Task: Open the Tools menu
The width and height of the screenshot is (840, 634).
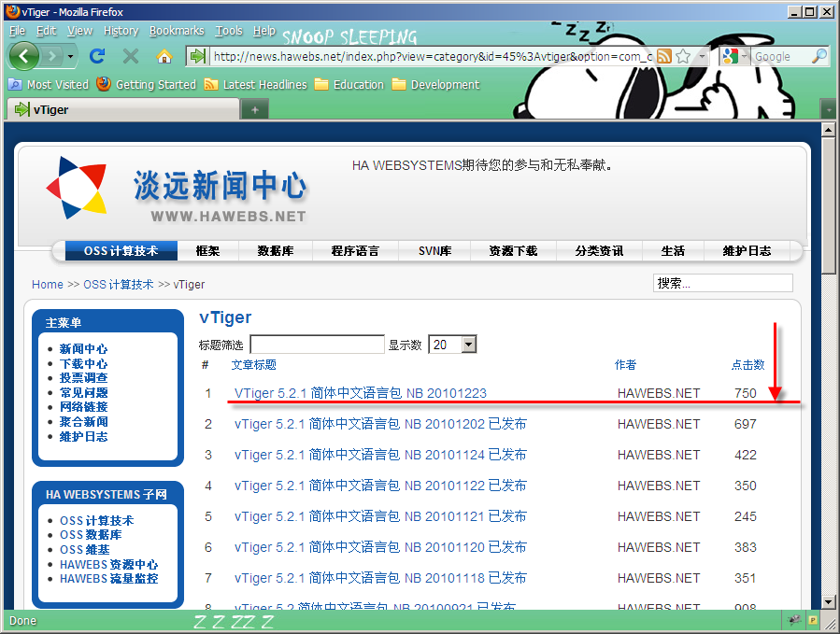Action: pos(229,31)
